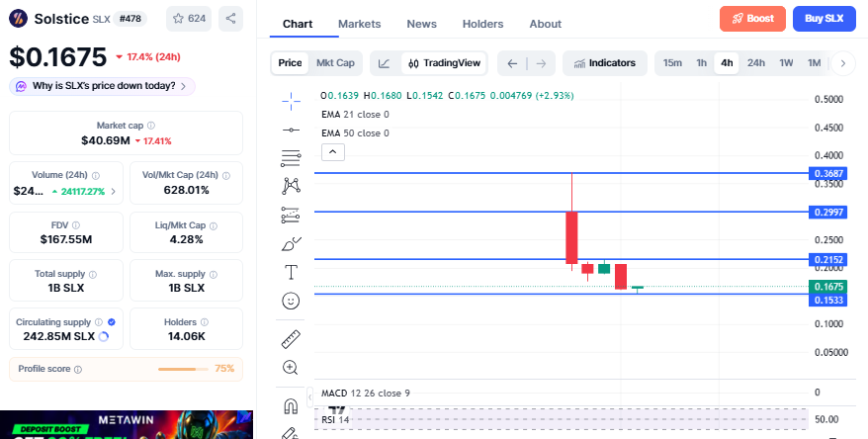Click Volume (24h) info icon
The width and height of the screenshot is (868, 439).
pos(95,175)
